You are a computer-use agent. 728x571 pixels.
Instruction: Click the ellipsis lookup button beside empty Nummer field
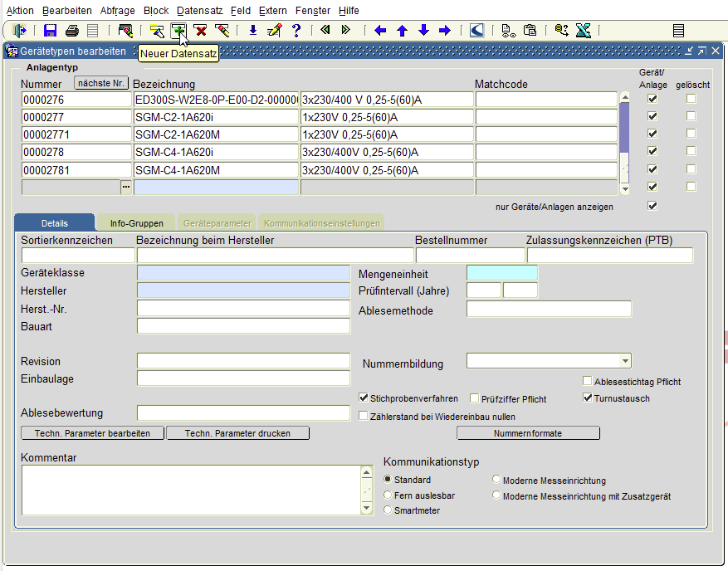[126, 188]
